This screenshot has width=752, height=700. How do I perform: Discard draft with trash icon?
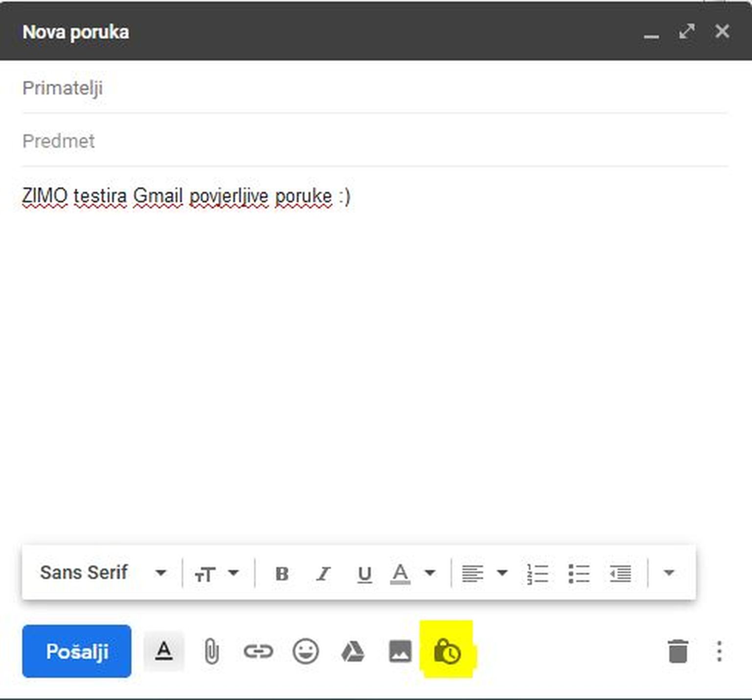click(678, 652)
